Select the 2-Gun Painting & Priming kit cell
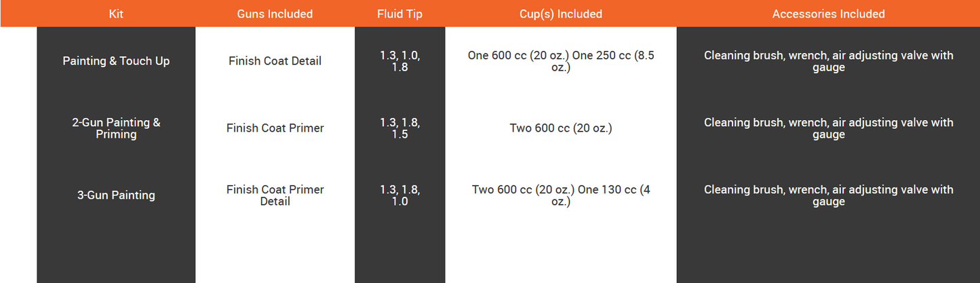 (x=116, y=128)
